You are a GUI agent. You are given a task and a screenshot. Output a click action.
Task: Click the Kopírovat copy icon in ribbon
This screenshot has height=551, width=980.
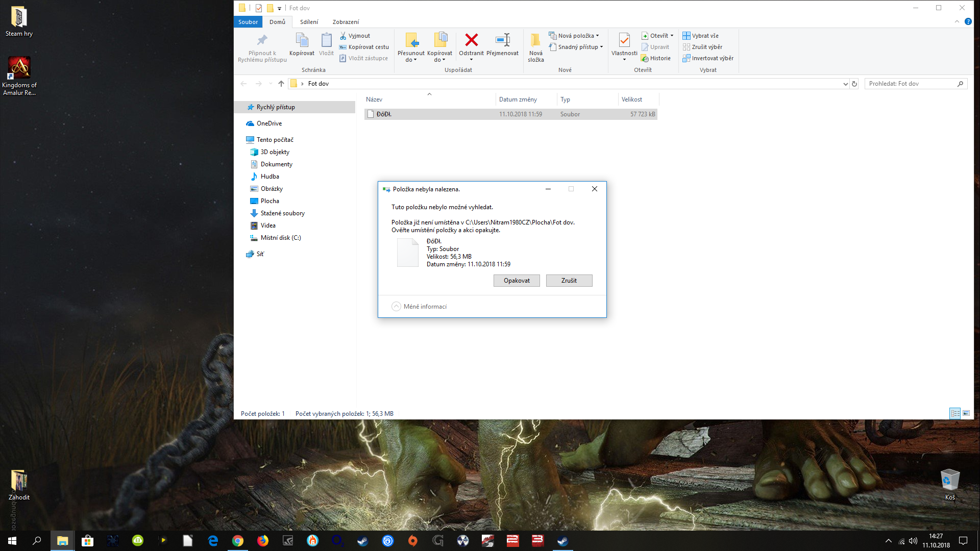[302, 40]
